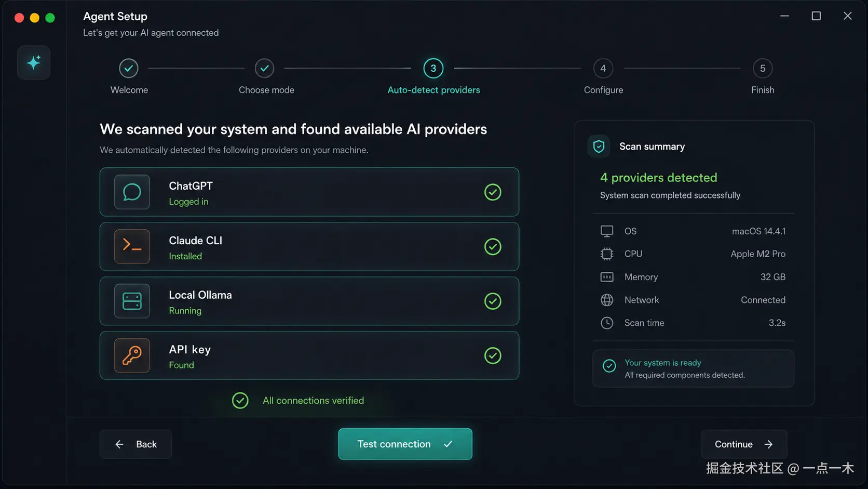
Task: Click the OS monitor icon
Action: (607, 231)
